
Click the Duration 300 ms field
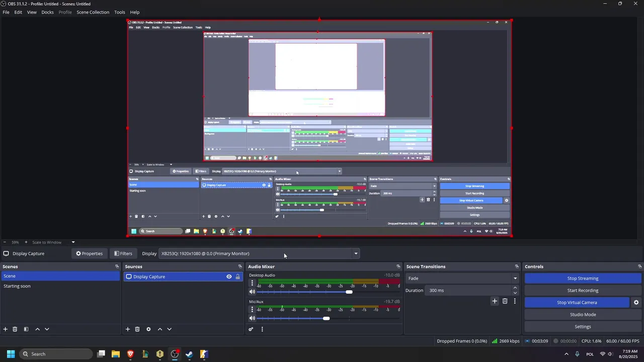[469, 291]
